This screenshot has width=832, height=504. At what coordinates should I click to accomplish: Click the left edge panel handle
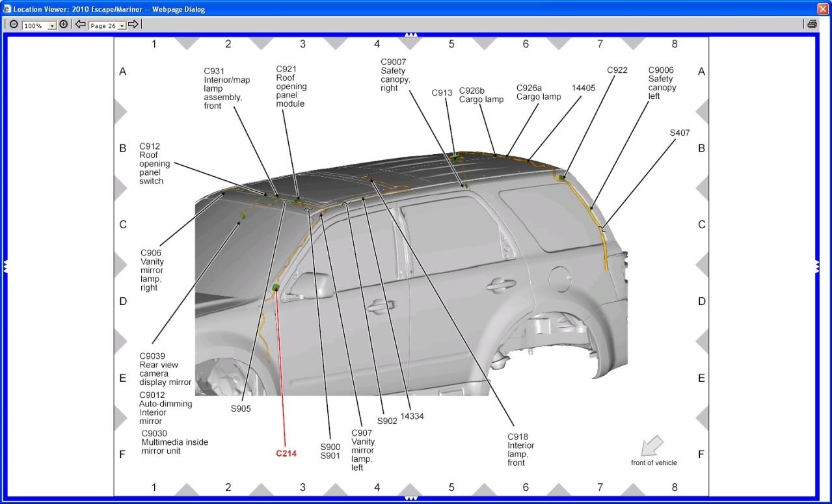coord(5,266)
